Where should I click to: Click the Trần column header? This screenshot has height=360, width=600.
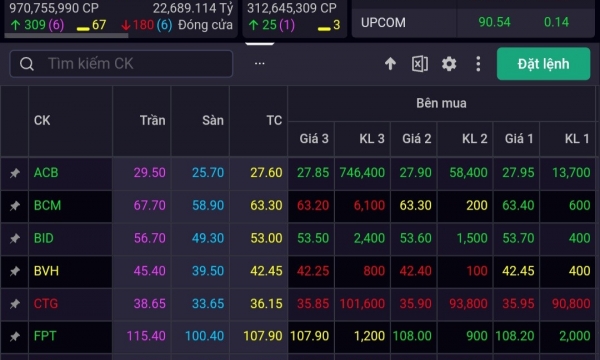coord(152,121)
